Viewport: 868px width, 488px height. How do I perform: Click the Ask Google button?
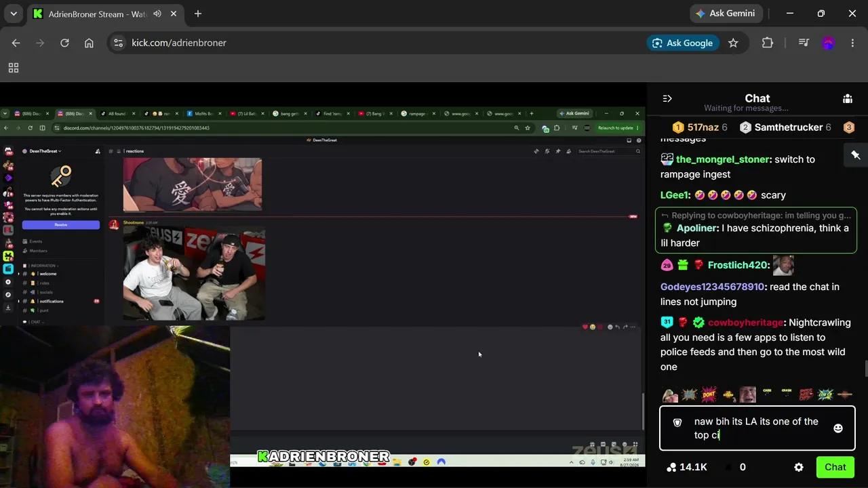(682, 43)
